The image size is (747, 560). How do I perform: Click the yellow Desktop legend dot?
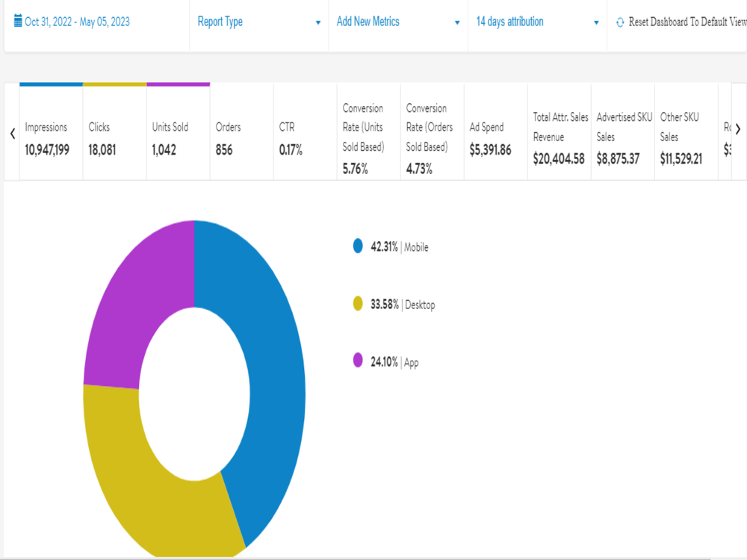click(358, 303)
